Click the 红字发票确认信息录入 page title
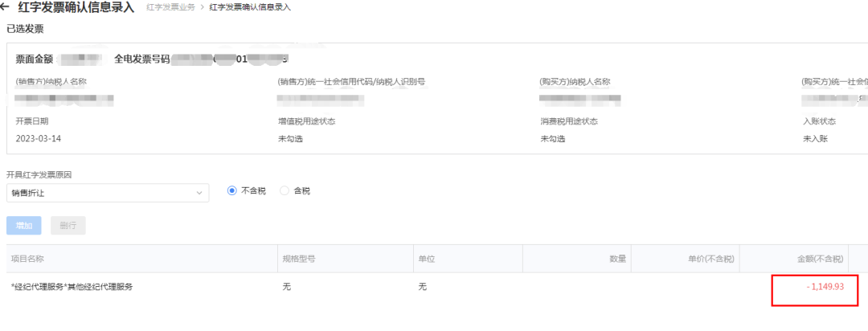Screen dimensions: 868x331 76,7
